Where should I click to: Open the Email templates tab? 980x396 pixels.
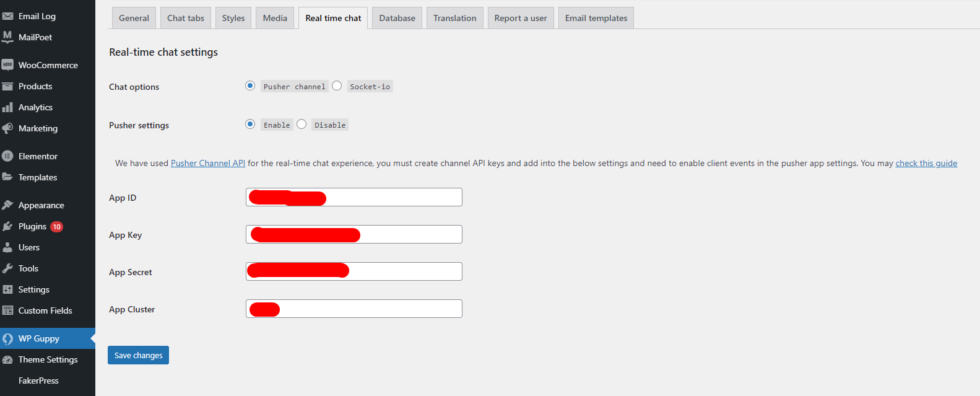(596, 18)
